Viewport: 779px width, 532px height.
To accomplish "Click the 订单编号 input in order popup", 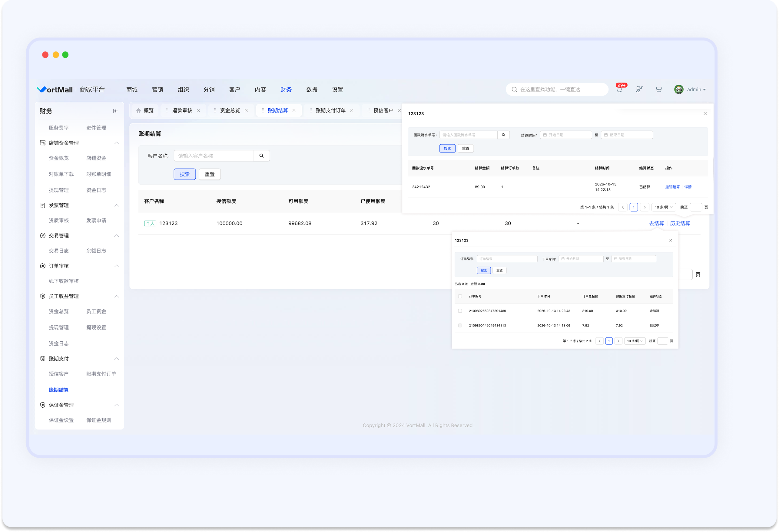I will (x=507, y=259).
